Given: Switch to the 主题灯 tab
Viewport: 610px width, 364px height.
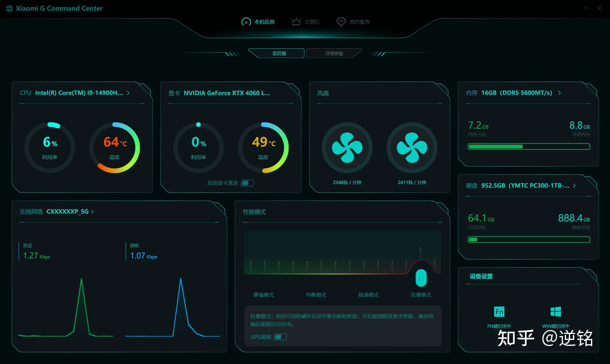Looking at the screenshot, I should pos(306,22).
